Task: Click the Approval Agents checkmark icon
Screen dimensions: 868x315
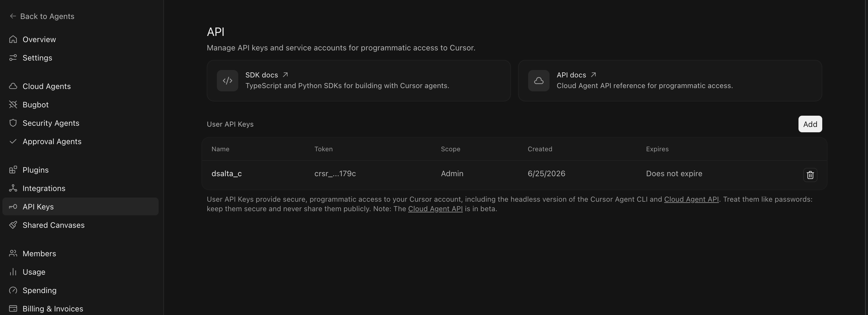Action: click(x=13, y=141)
